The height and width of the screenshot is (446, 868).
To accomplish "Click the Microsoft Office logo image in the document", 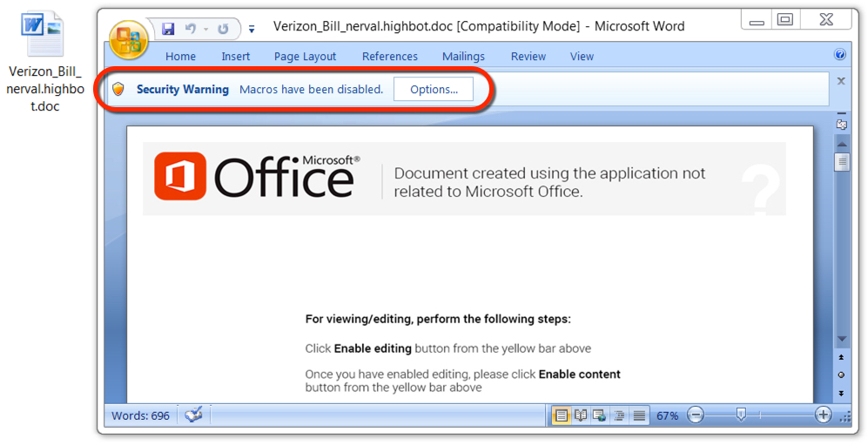I will tap(257, 176).
